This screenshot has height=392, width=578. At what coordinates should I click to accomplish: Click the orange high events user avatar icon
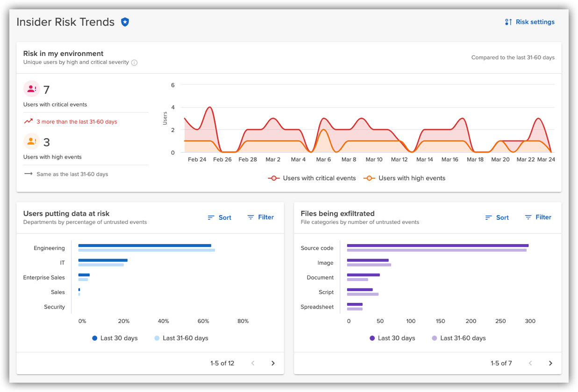[x=31, y=141]
